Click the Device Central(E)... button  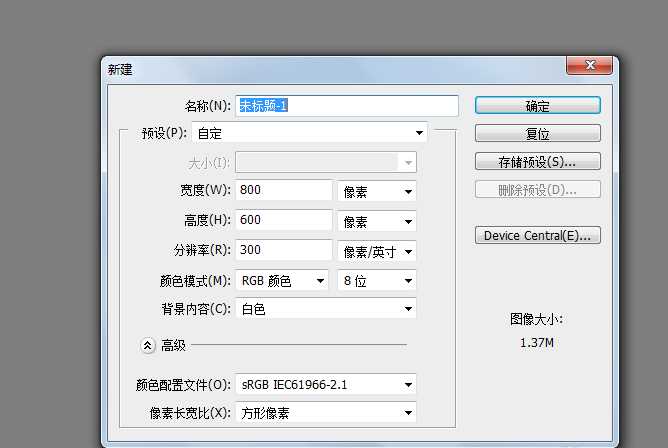[x=537, y=236]
